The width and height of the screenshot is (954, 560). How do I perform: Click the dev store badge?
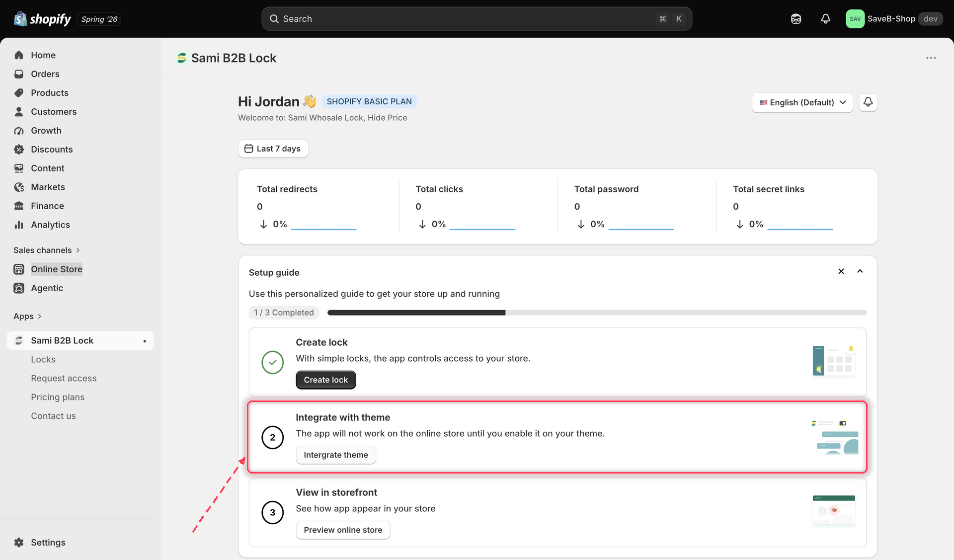[930, 19]
